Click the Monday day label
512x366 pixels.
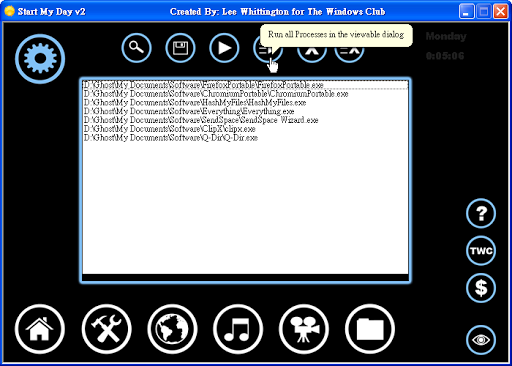446,36
